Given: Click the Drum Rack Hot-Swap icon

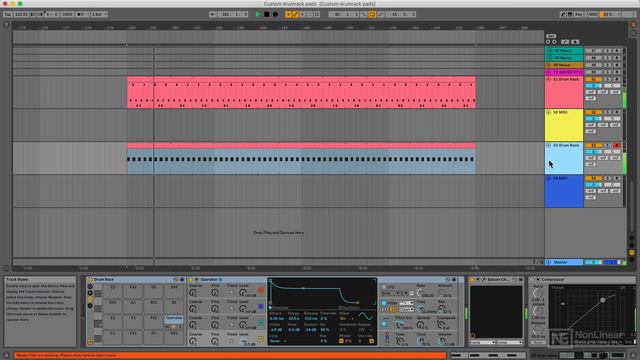Looking at the screenshot, I should click(176, 280).
